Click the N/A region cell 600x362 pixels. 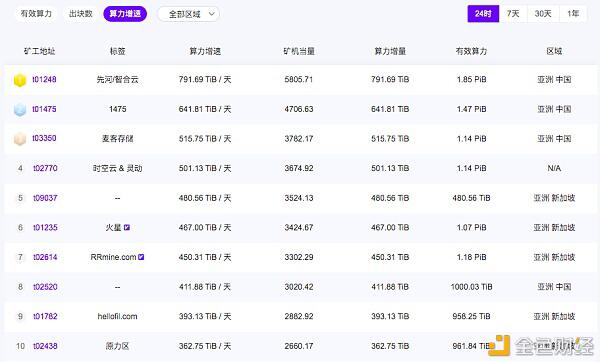(554, 168)
